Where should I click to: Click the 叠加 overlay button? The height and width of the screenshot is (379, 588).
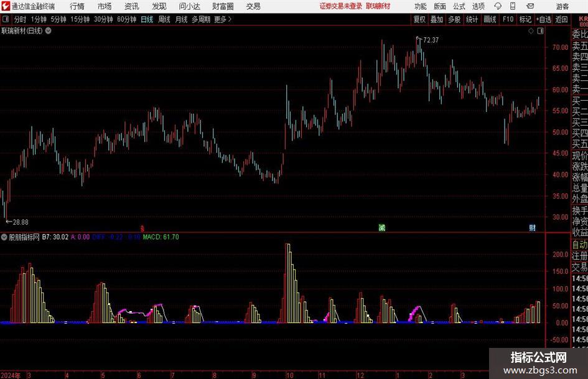tap(437, 19)
